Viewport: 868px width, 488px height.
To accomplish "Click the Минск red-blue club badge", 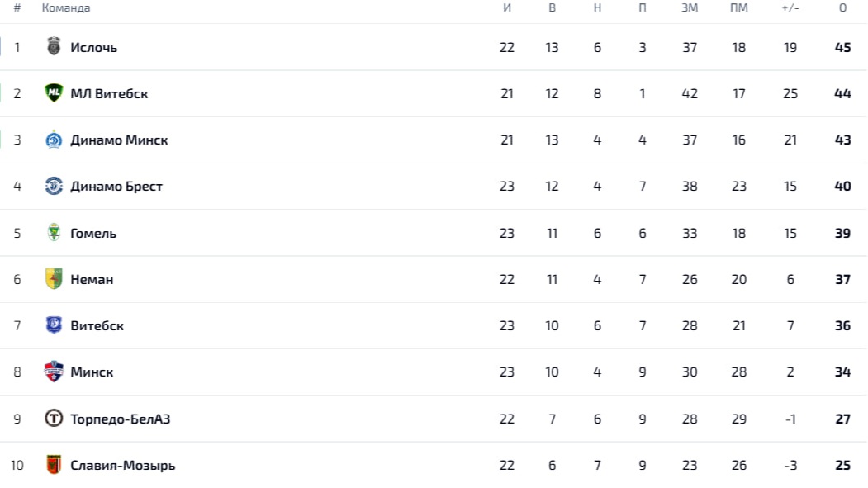I will tap(54, 372).
